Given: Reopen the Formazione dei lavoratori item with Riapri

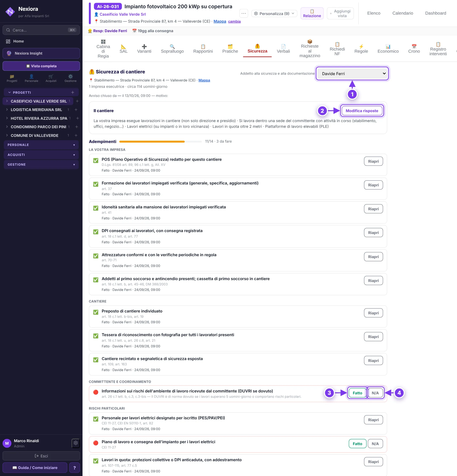Looking at the screenshot, I should click(373, 185).
